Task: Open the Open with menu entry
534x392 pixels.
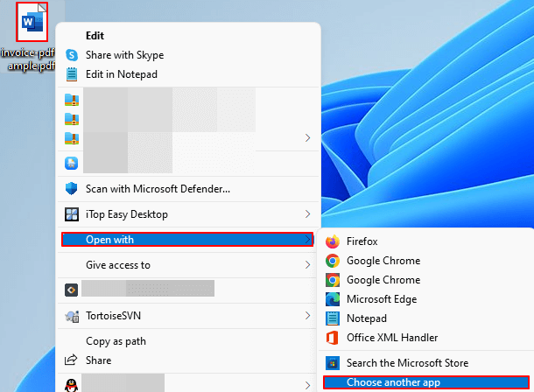Action: pos(187,240)
